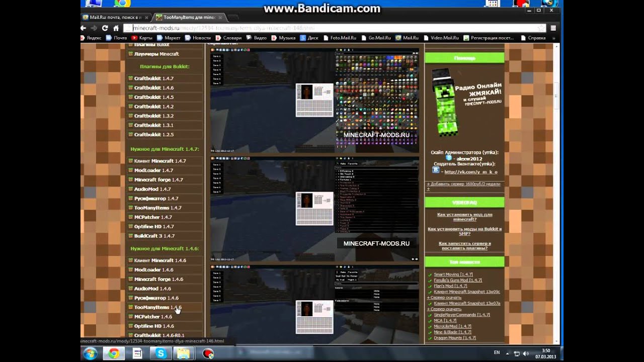Switch to the Mail.Ru tab
This screenshot has width=644, height=362.
[x=115, y=17]
